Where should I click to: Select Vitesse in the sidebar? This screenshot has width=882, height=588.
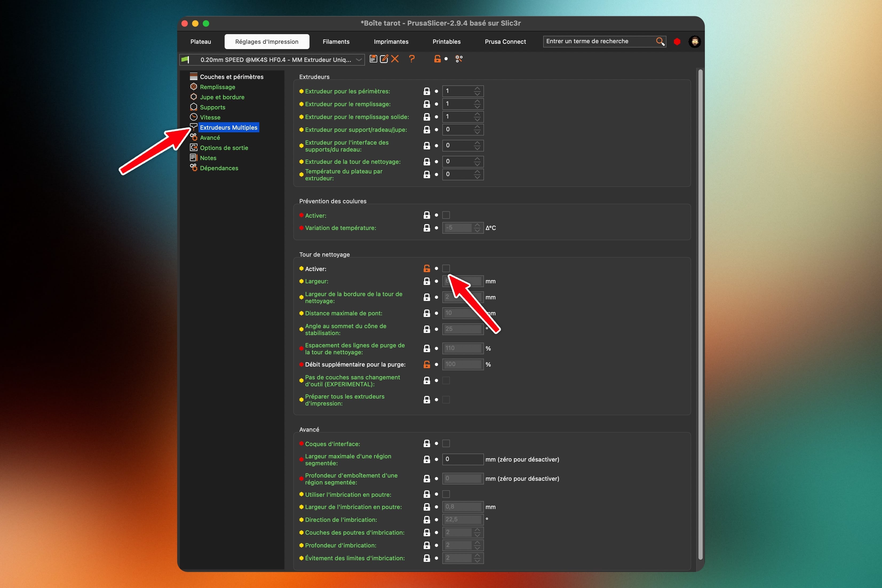click(210, 117)
